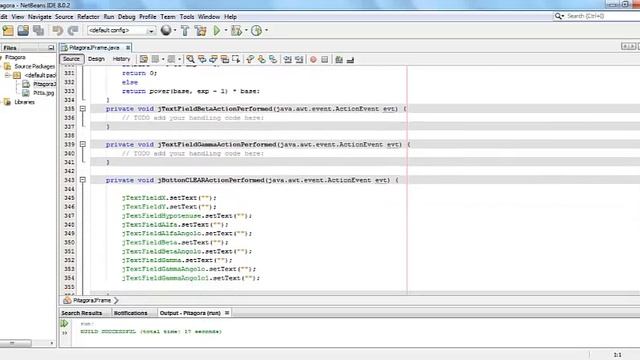Collapse the jTextFieldBetaActionPerformed method fold

click(x=83, y=109)
